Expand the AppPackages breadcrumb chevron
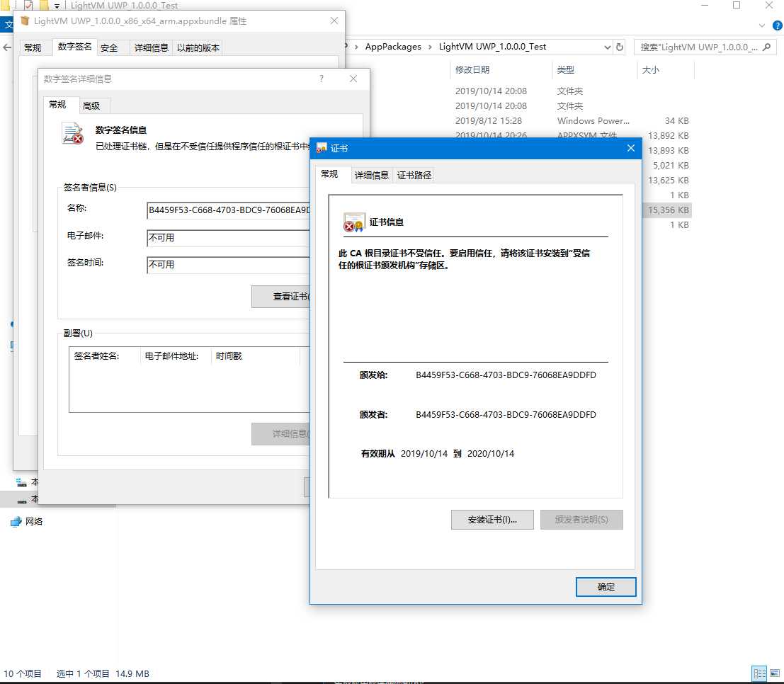 (429, 47)
